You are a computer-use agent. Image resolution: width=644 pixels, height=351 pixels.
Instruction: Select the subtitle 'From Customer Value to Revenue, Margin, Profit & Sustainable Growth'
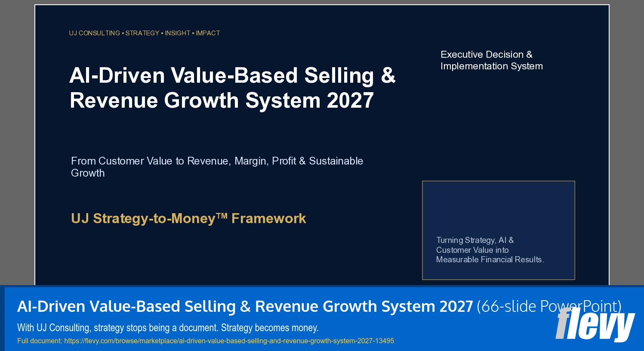217,167
